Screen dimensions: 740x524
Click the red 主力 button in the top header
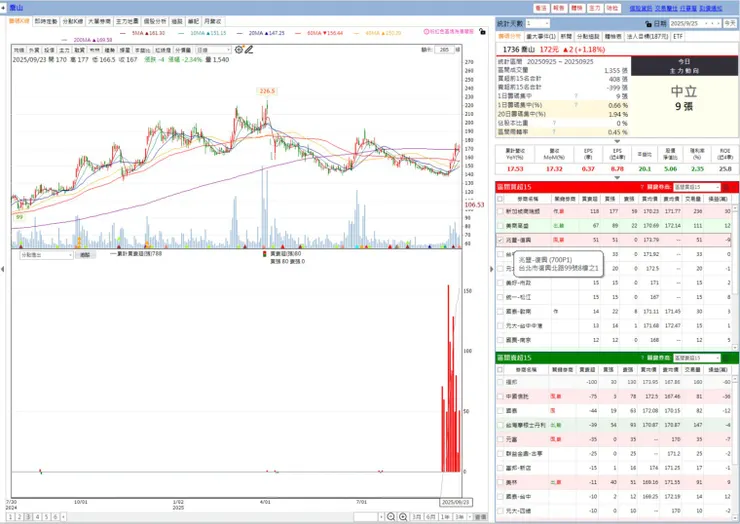(x=595, y=8)
